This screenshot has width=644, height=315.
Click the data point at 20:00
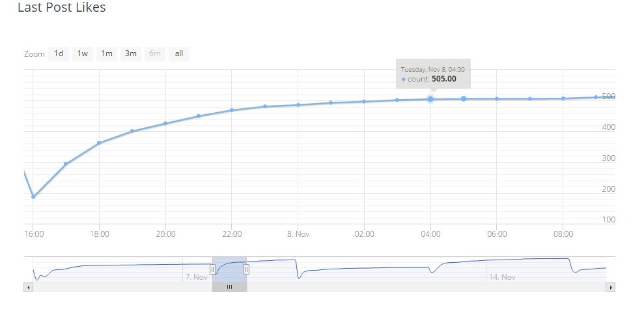point(165,123)
